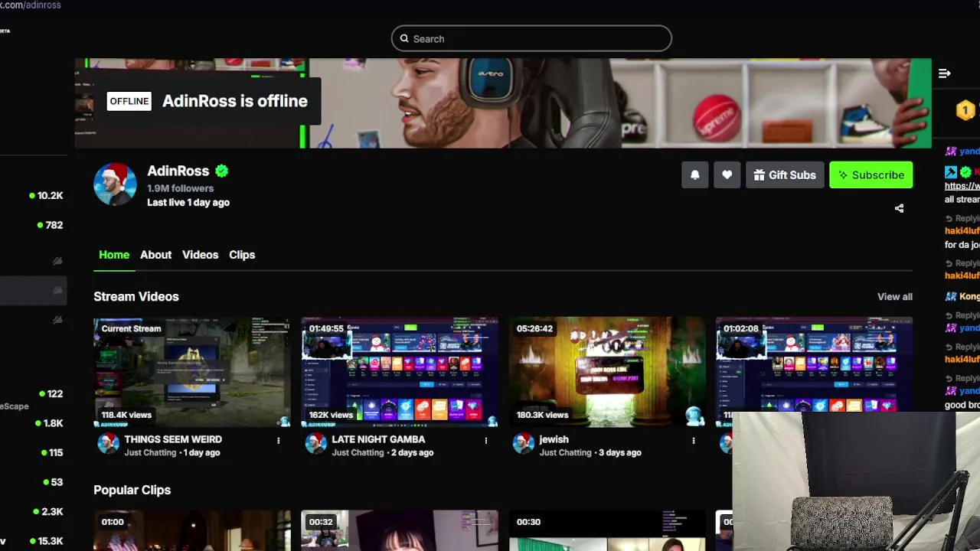Click Just Chatting under THINGS SEEM WEIRD

click(x=150, y=453)
